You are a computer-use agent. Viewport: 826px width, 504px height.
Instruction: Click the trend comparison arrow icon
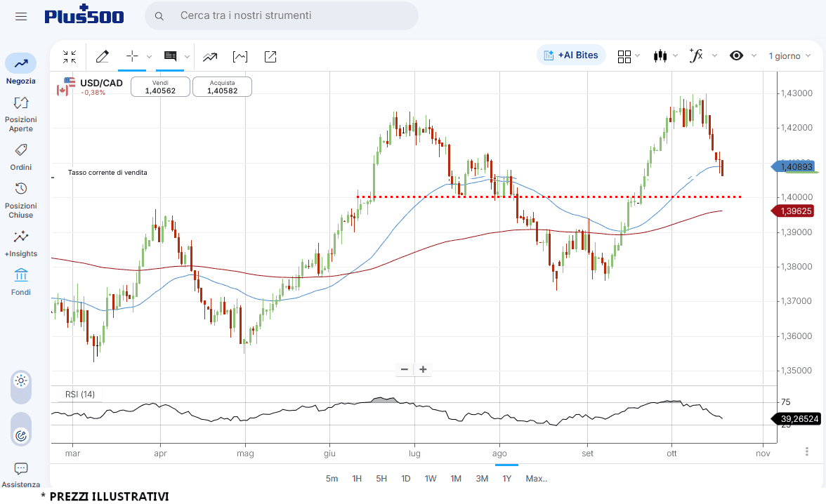tap(209, 57)
